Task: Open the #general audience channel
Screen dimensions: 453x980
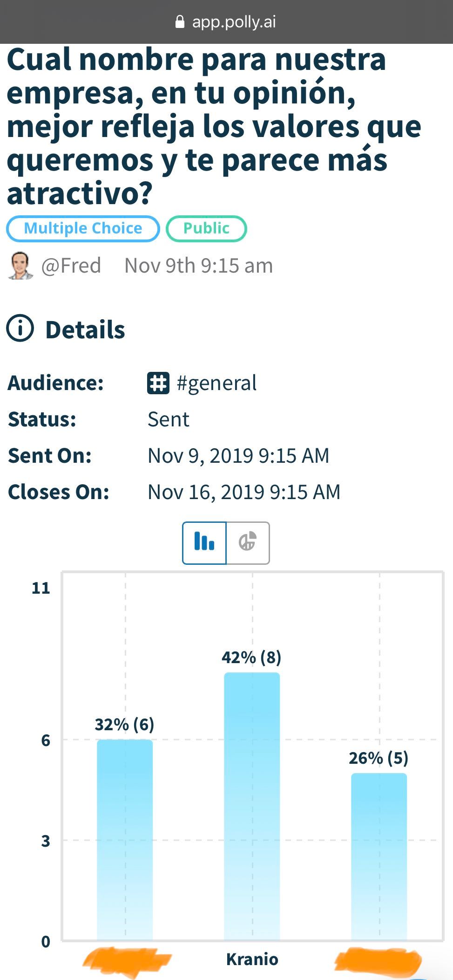Action: pos(216,383)
